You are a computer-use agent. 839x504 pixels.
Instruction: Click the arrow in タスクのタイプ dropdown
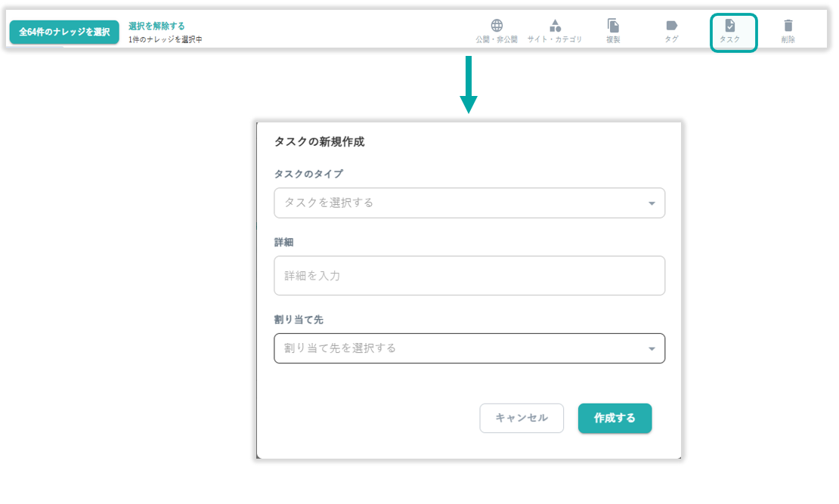click(x=652, y=203)
